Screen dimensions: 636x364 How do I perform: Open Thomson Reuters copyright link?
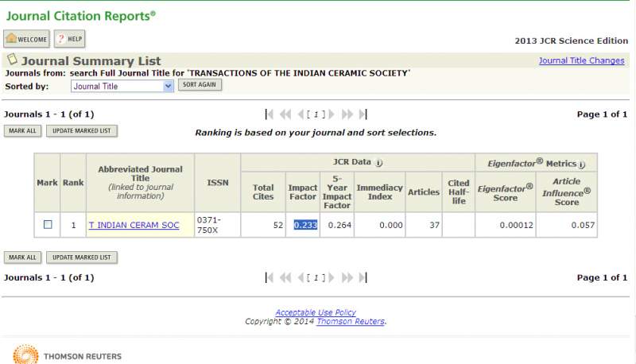coord(351,321)
